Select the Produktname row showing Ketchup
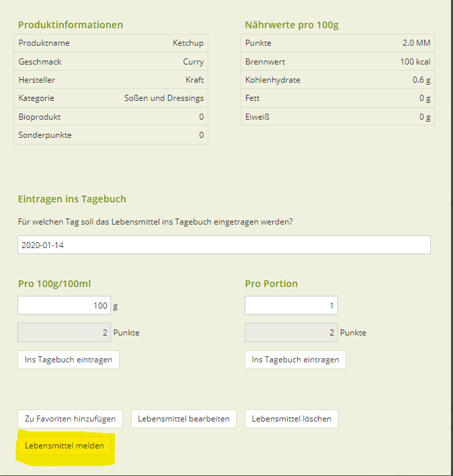453x476 pixels. (x=111, y=43)
